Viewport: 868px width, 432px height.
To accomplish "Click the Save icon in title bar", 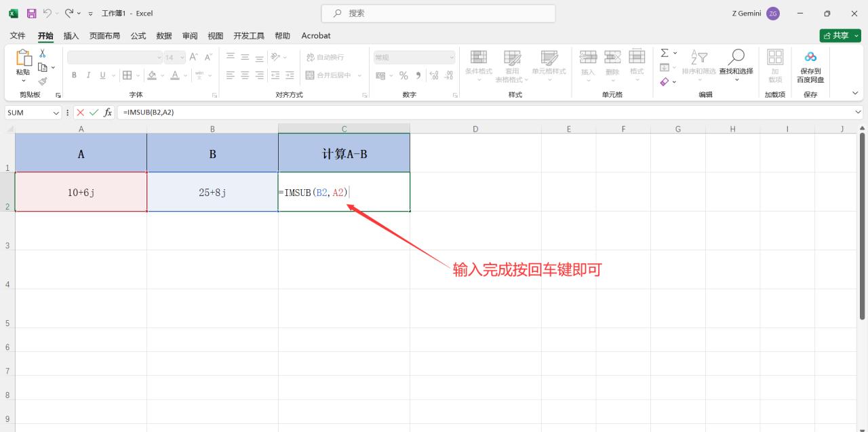I will coord(31,13).
